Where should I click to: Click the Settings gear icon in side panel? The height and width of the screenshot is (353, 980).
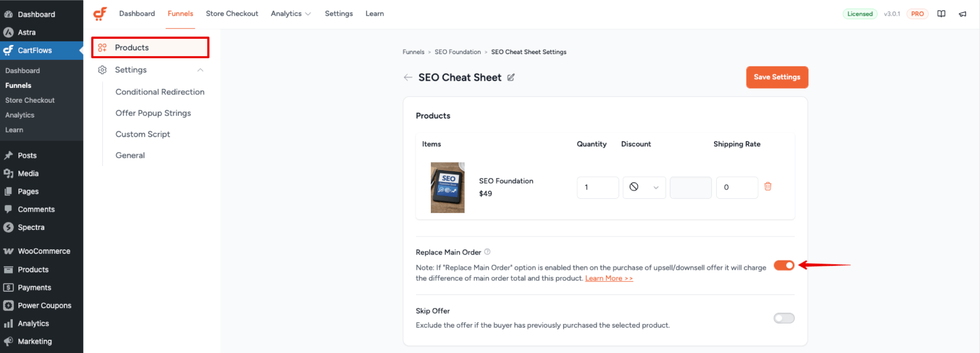pos(102,70)
